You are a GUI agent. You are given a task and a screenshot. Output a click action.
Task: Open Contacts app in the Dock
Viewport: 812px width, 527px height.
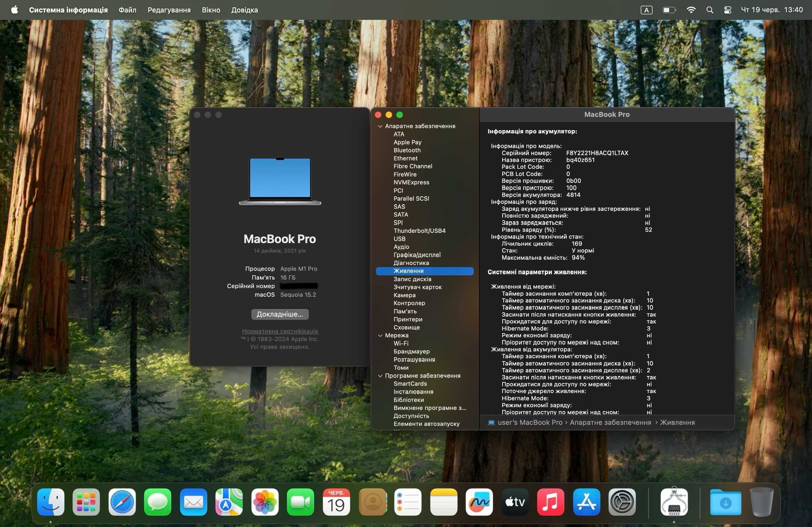click(x=373, y=502)
